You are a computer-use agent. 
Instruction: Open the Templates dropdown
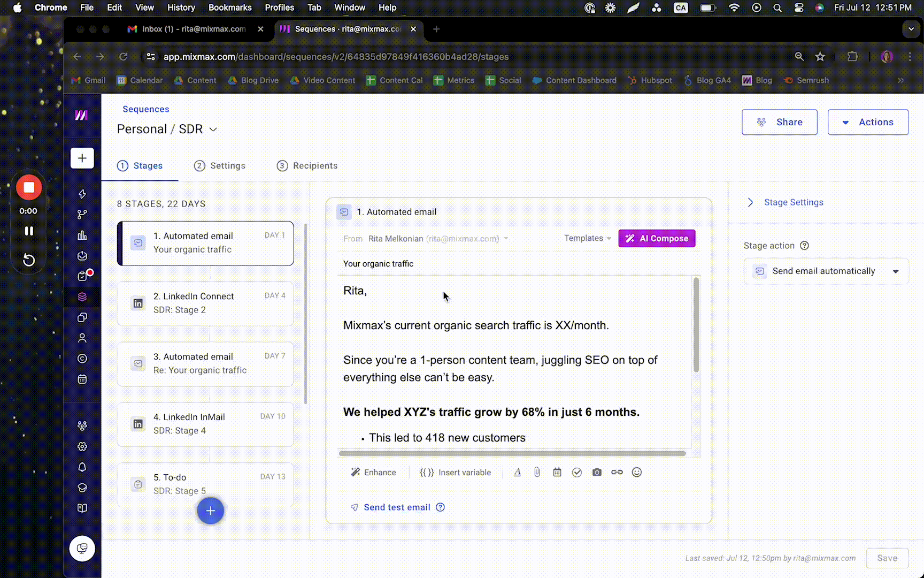tap(587, 238)
